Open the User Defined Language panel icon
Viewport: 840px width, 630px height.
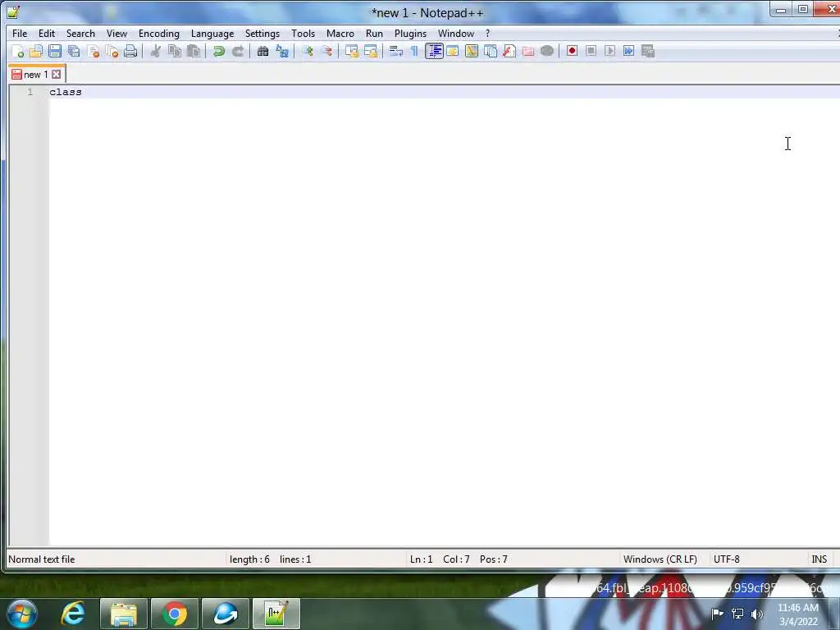(453, 52)
